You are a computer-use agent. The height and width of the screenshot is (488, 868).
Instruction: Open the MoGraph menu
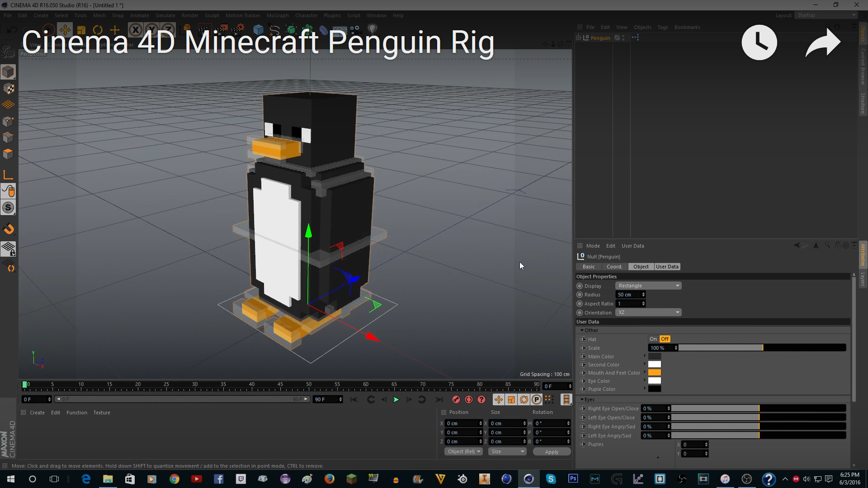[x=278, y=15]
